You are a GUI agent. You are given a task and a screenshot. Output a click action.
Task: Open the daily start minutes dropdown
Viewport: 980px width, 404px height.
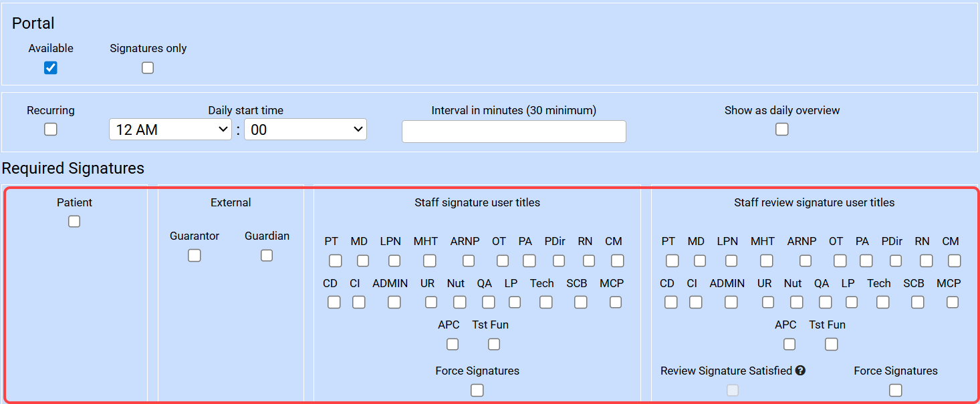(x=305, y=130)
